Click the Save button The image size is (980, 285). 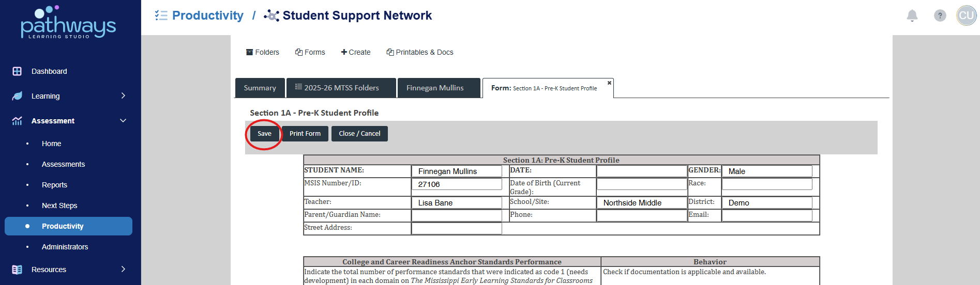[264, 134]
